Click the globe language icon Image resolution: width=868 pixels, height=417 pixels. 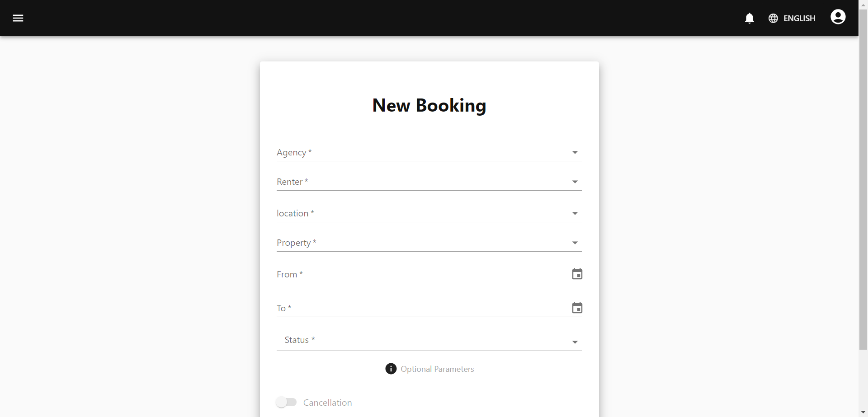click(x=773, y=18)
